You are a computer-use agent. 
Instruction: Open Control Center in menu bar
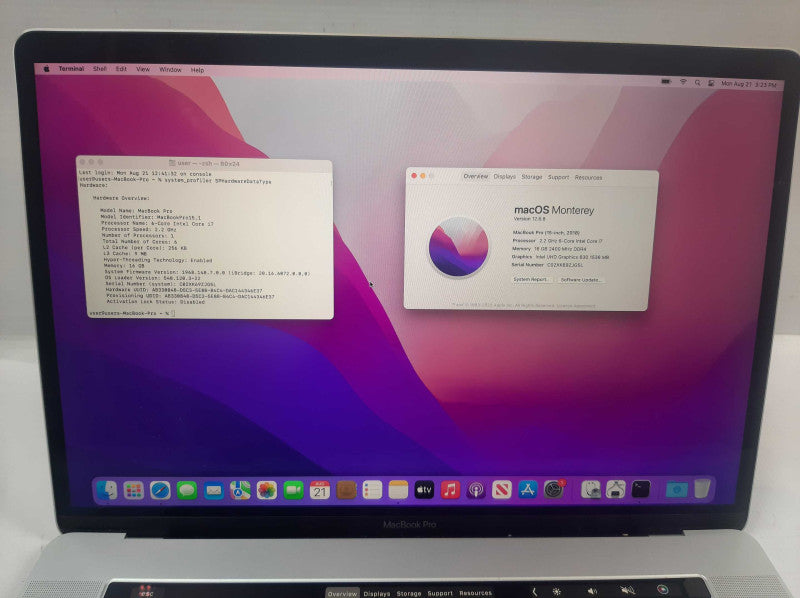(711, 83)
